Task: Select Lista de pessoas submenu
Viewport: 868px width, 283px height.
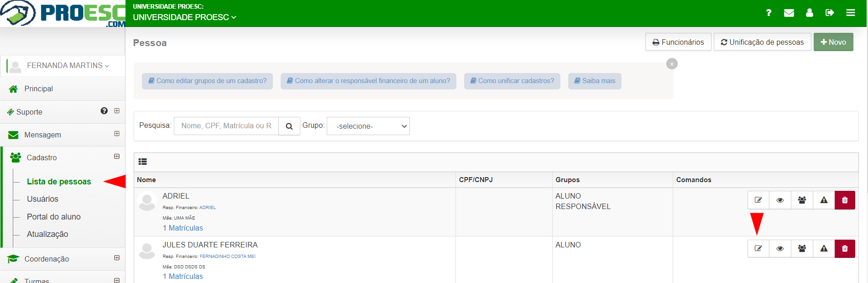Action: (x=59, y=182)
